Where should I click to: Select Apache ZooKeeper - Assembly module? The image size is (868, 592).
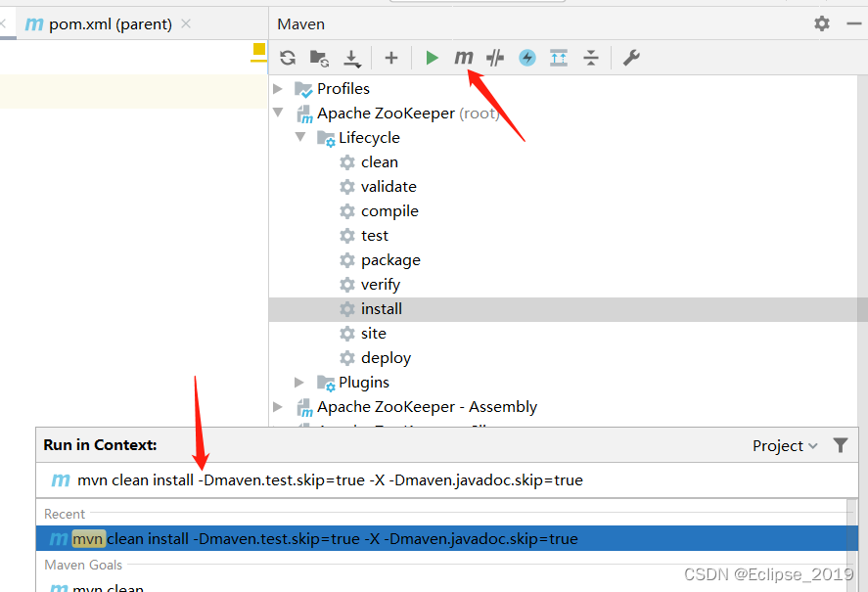pyautogui.click(x=427, y=407)
